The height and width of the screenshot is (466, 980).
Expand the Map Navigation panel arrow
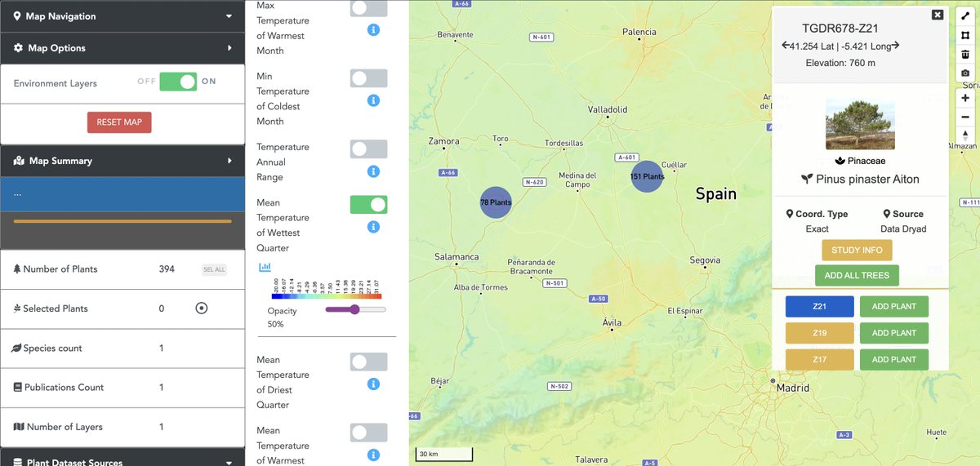[230, 16]
